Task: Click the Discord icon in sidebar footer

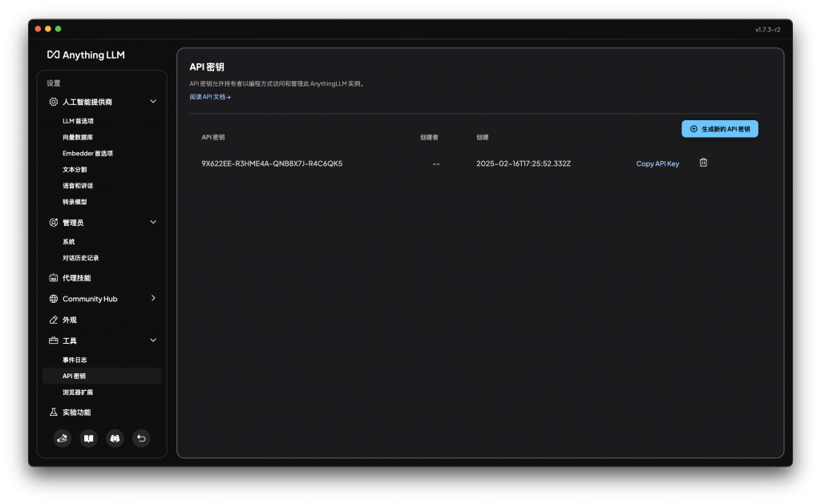Action: [115, 438]
